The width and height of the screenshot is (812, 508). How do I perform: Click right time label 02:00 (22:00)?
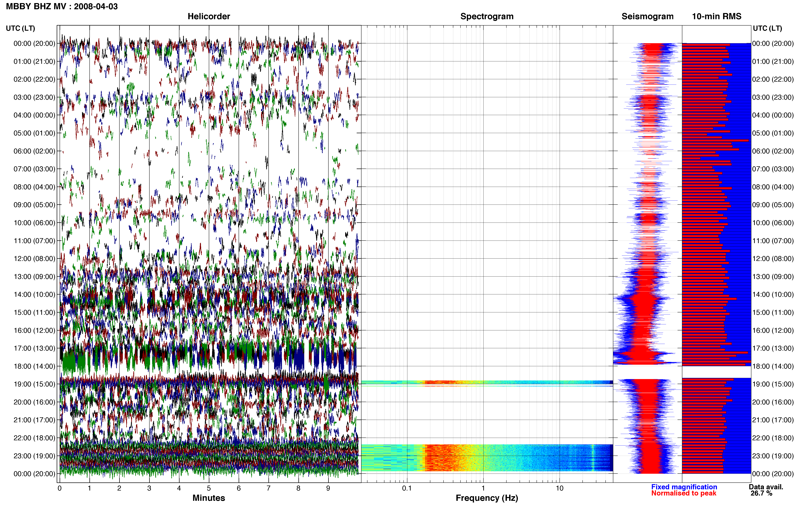point(773,79)
